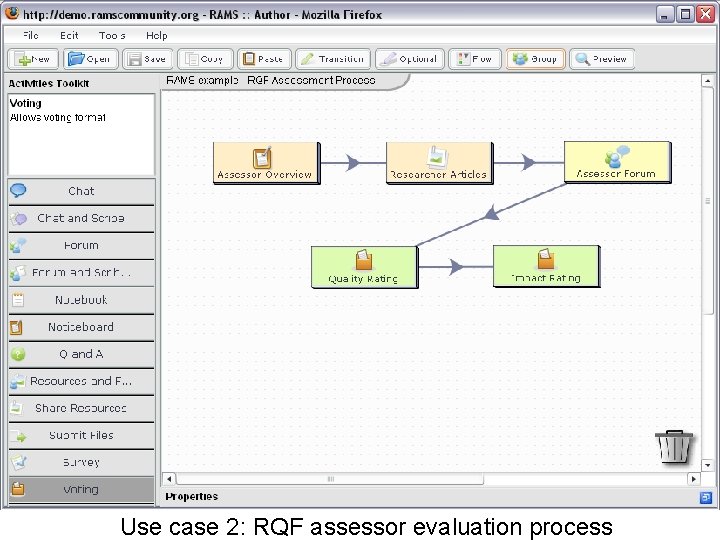Viewport: 720px width, 540px height.
Task: Click the trash bin icon on the canvas
Action: point(674,446)
